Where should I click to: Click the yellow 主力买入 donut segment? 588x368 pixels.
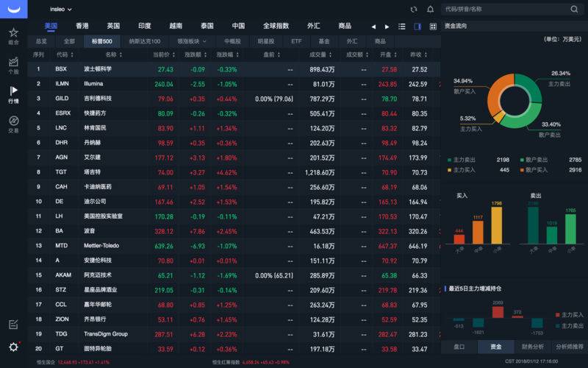pos(499,117)
